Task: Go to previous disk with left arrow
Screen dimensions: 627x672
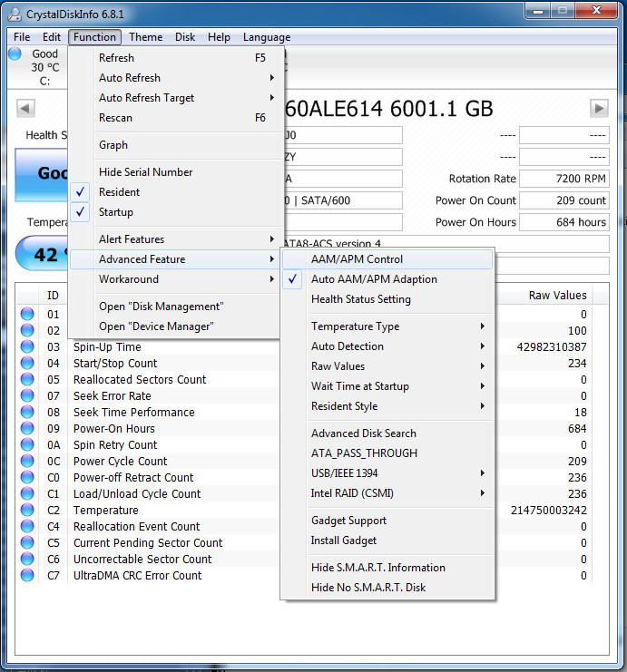Action: pyautogui.click(x=25, y=108)
